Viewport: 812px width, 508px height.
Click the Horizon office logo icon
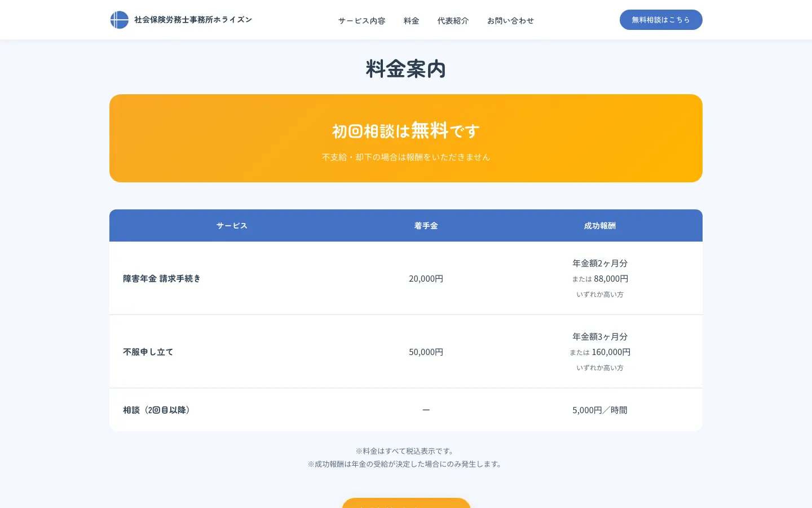[x=119, y=20]
